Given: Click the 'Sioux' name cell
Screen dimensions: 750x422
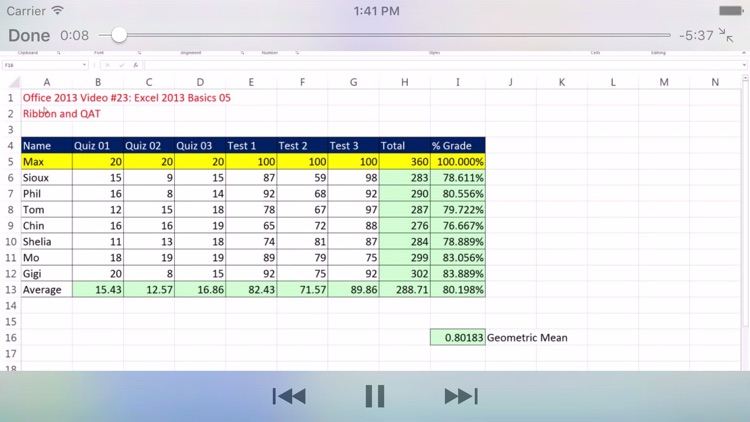Looking at the screenshot, I should click(46, 178).
